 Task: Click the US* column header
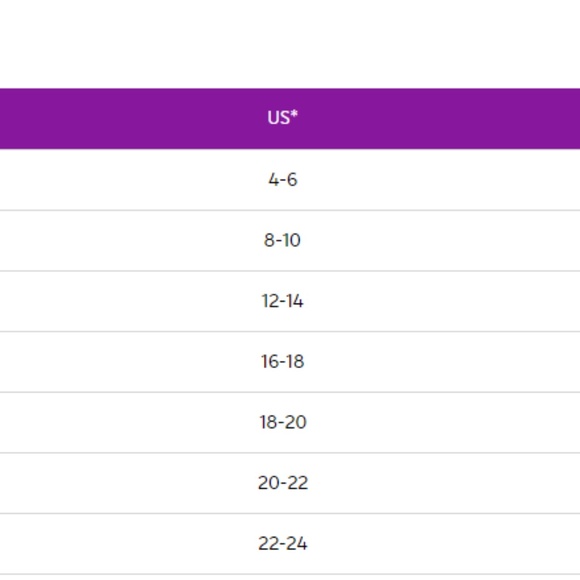283,118
